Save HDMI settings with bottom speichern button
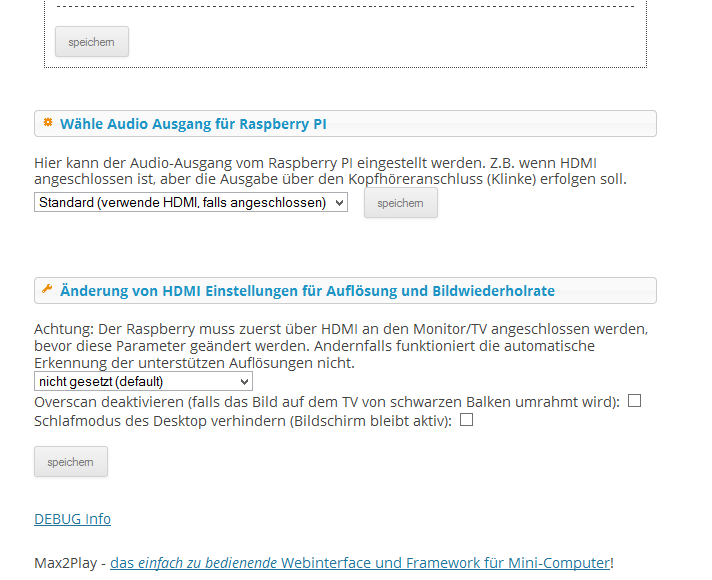This screenshot has width=712, height=580. 71,462
